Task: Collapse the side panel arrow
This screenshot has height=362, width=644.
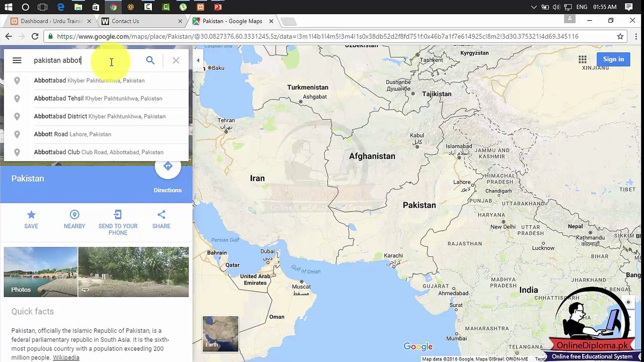Action: [198, 60]
